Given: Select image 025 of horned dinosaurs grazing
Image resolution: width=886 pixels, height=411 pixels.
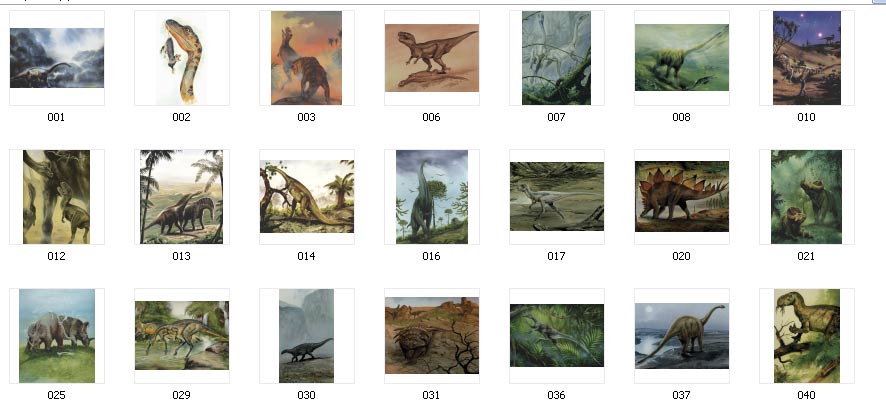Looking at the screenshot, I should 57,336.
